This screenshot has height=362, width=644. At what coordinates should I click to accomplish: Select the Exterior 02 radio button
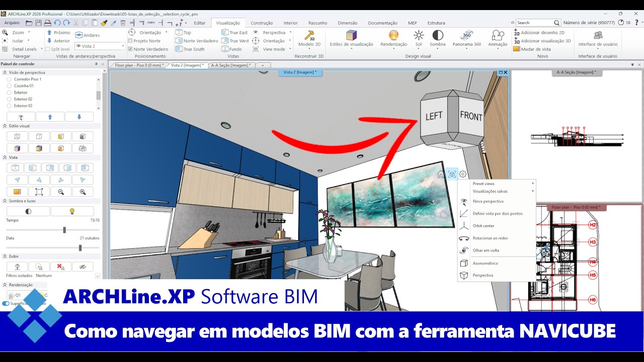pos(9,99)
